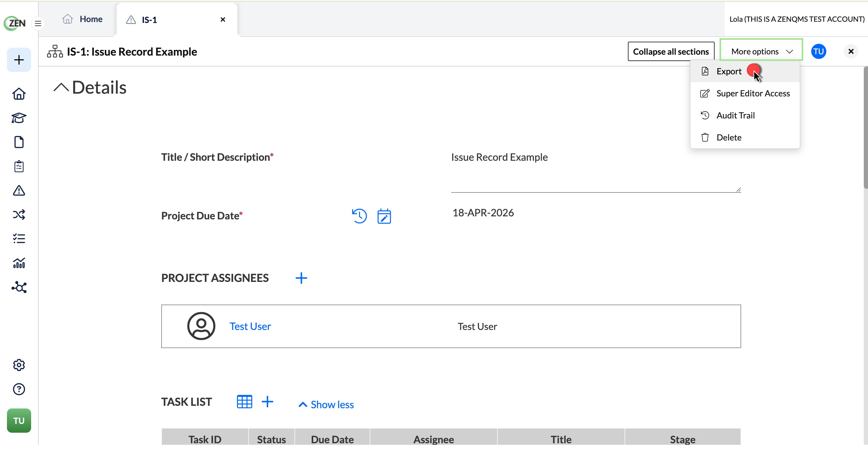Open the Documents page icon
Viewport: 868px width, 449px height.
[x=19, y=142]
